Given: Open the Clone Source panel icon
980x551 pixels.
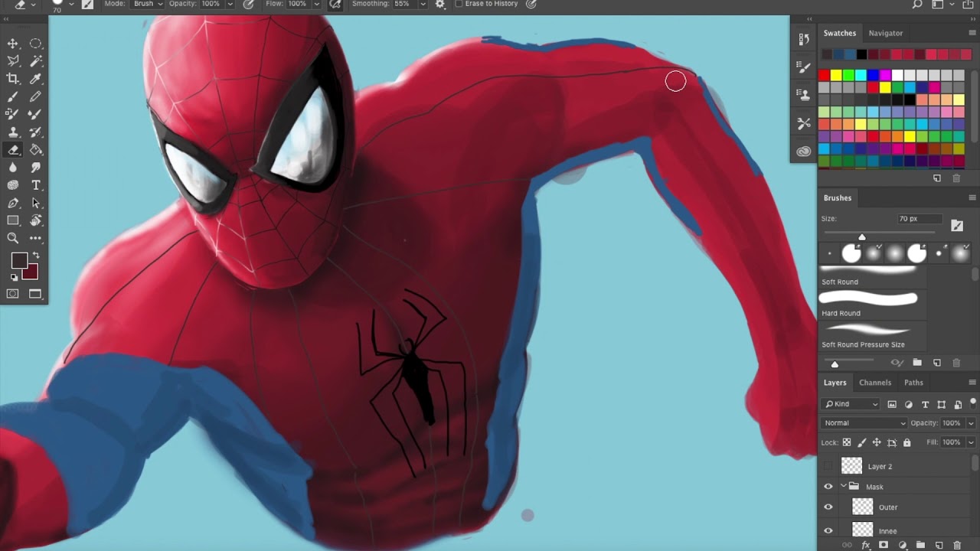Looking at the screenshot, I should coord(803,95).
